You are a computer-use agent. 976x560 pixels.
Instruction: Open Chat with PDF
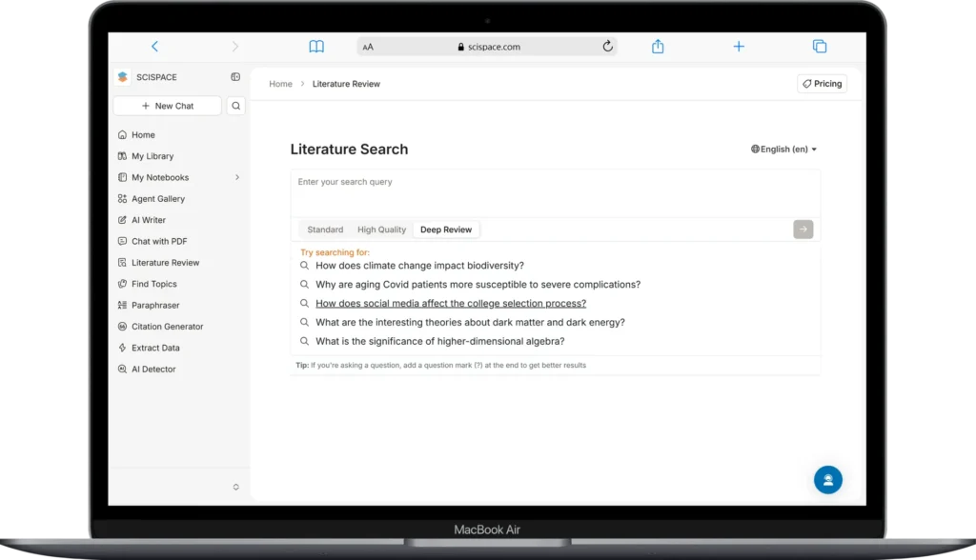pos(159,241)
